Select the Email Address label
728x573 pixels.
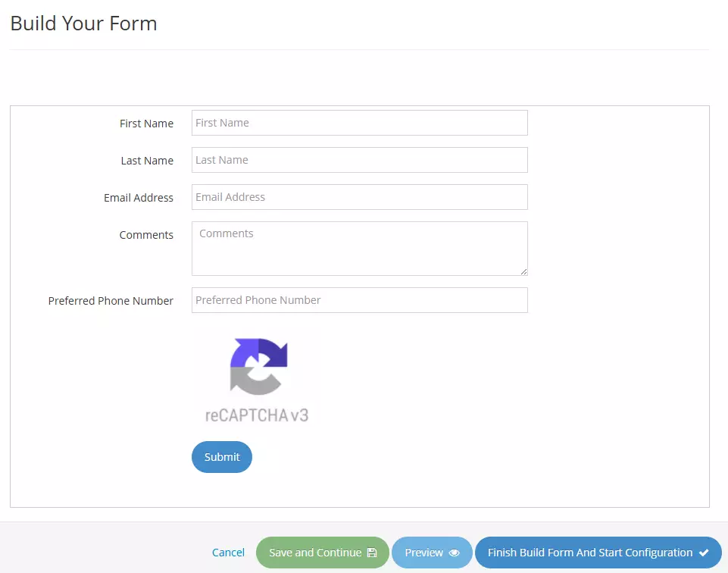tap(139, 198)
